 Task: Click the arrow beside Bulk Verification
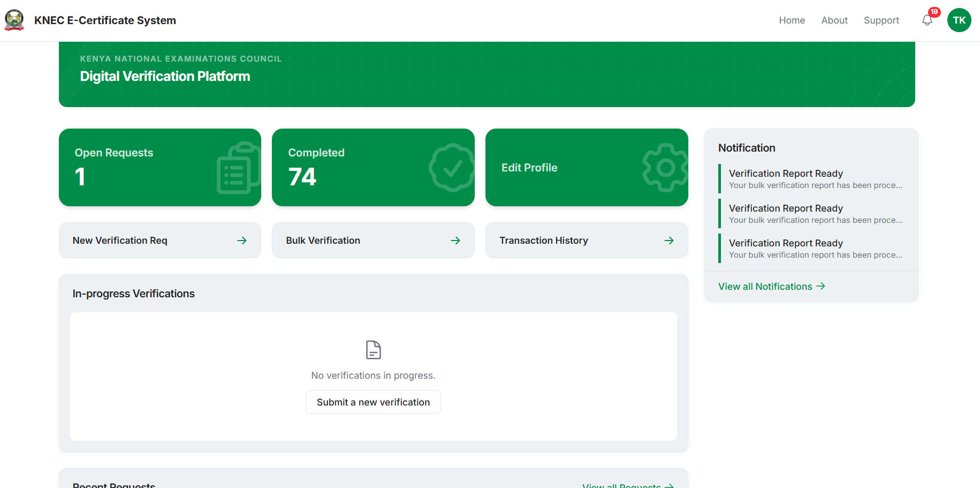click(455, 241)
